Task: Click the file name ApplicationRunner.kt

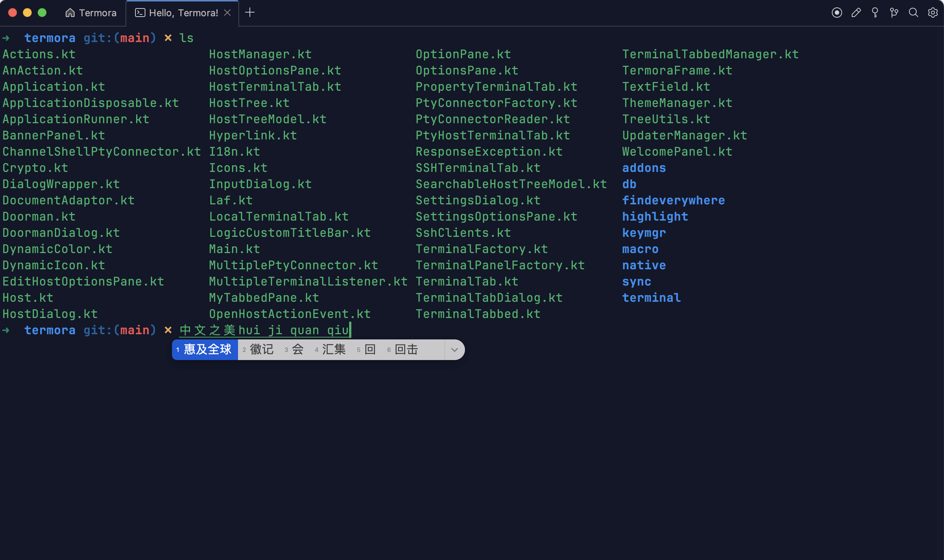Action: pos(76,119)
